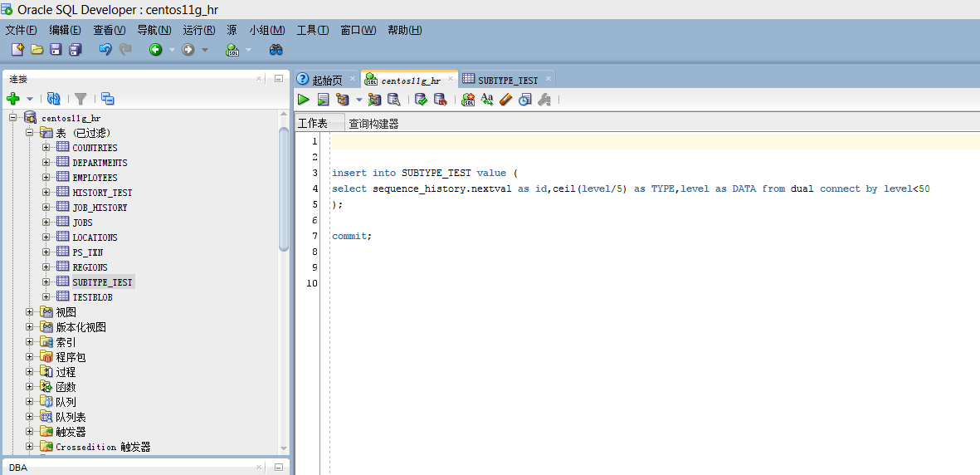Expand the 索引 indexes folder

point(29,342)
